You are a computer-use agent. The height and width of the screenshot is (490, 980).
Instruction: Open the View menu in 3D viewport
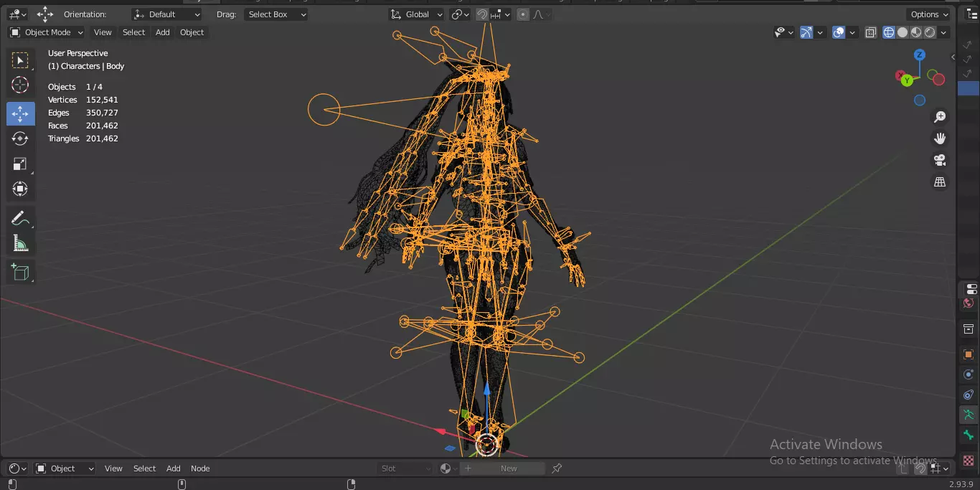coord(103,32)
